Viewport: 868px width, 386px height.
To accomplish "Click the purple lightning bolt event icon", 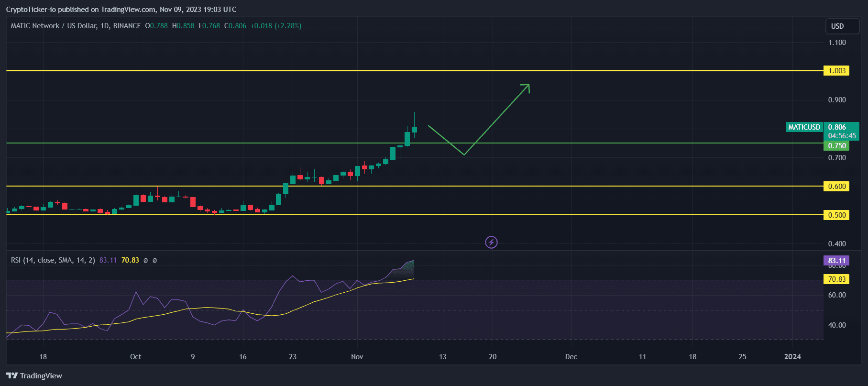I will click(491, 243).
